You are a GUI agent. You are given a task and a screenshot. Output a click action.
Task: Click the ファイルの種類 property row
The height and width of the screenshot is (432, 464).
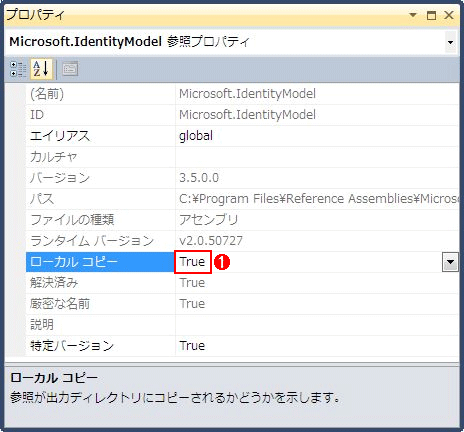pos(242,220)
